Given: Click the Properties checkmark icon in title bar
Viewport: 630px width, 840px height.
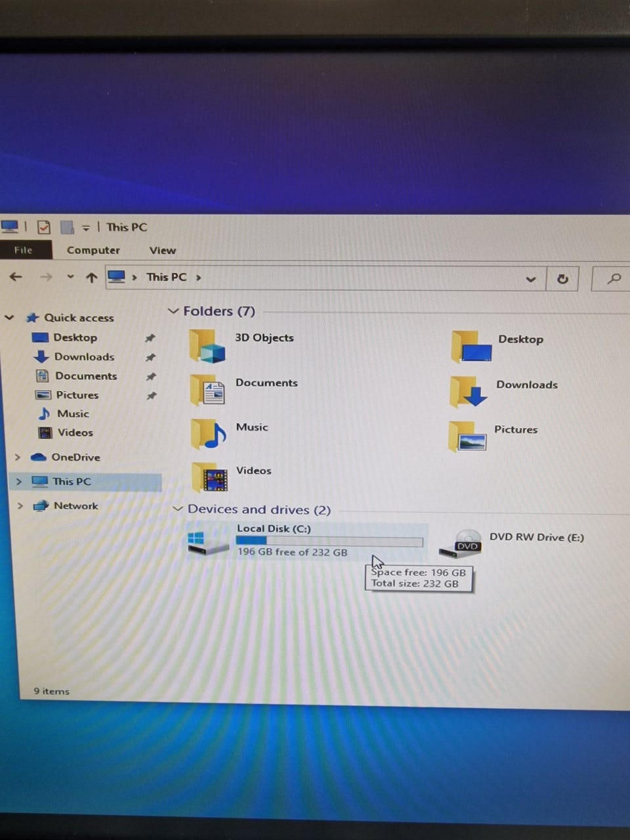Looking at the screenshot, I should 44,227.
